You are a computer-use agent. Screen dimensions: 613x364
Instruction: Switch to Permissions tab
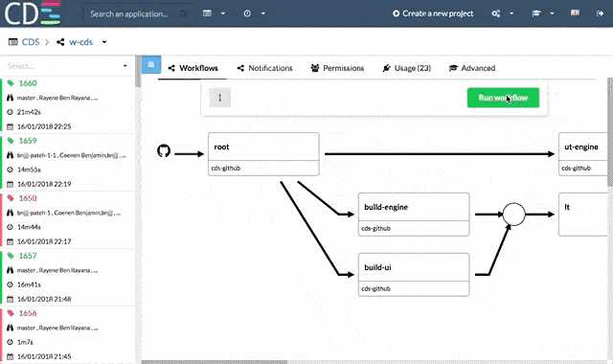coord(337,68)
